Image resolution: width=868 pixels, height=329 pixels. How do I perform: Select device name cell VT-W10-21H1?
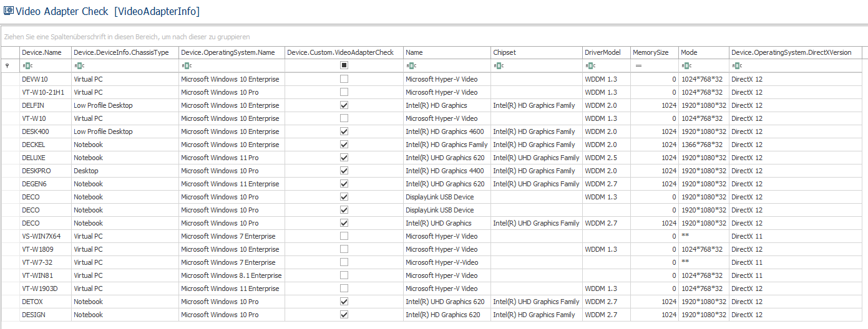click(46, 92)
